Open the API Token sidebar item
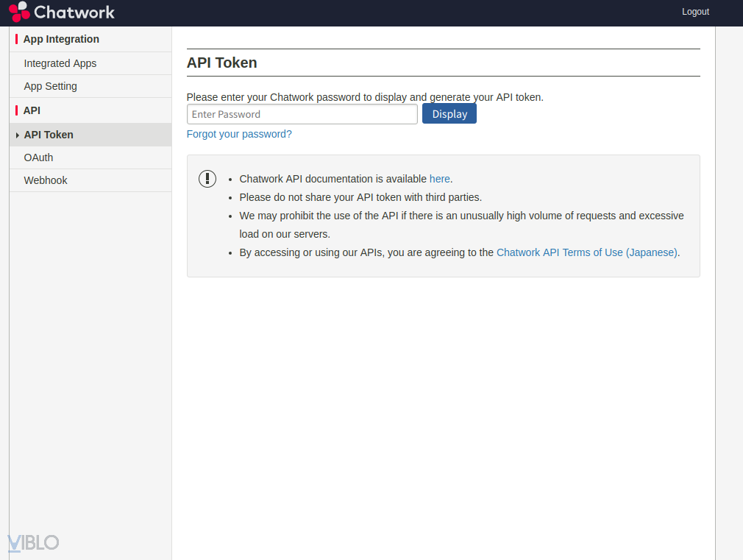Image resolution: width=743 pixels, height=560 pixels. [x=49, y=135]
